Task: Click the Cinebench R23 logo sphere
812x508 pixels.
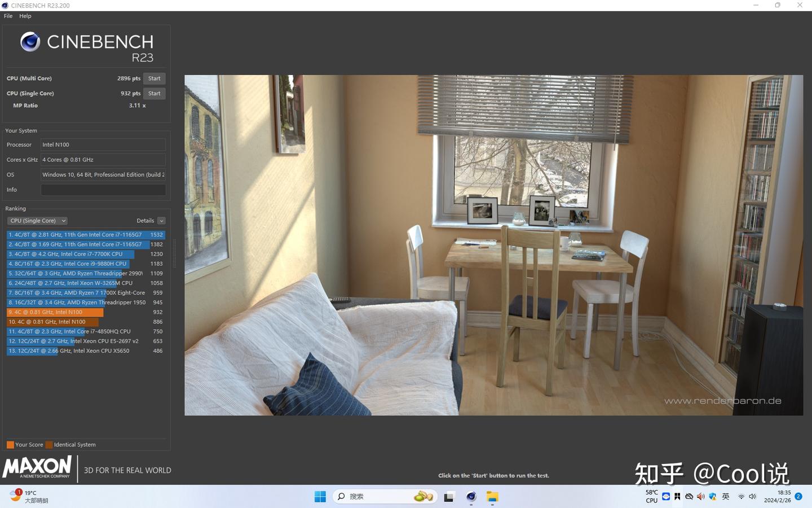Action: [x=30, y=42]
